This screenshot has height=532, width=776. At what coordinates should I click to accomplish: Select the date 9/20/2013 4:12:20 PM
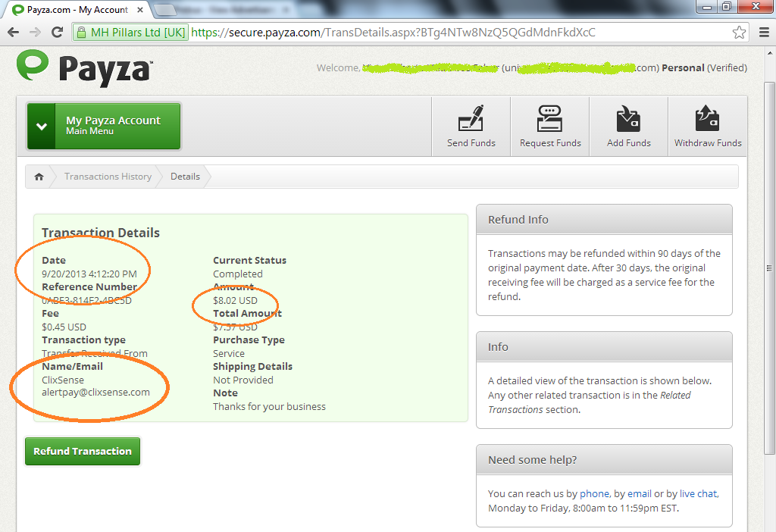click(x=89, y=274)
